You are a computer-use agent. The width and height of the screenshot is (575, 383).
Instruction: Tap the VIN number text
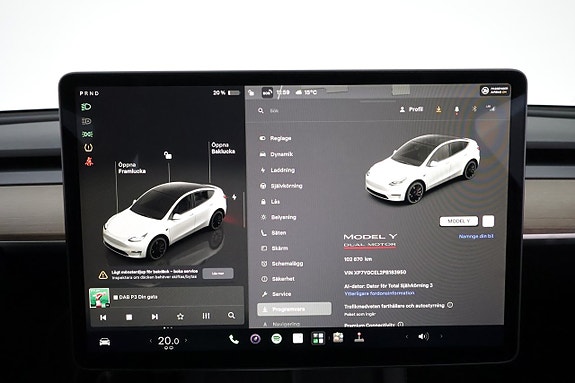[375, 273]
